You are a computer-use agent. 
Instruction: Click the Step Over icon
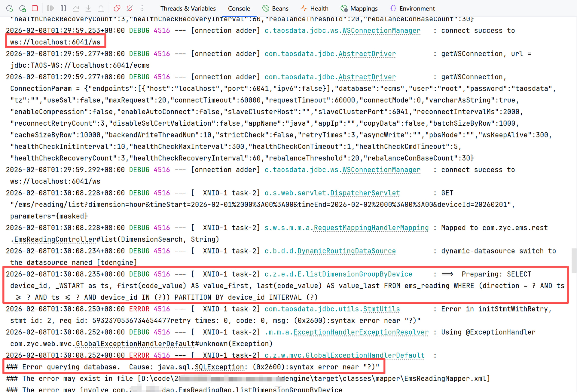[76, 8]
